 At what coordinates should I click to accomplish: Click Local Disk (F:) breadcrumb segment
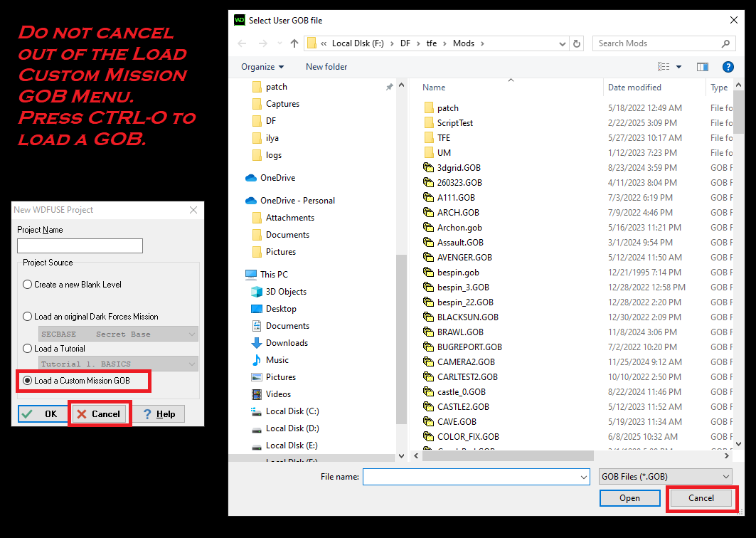(x=358, y=43)
